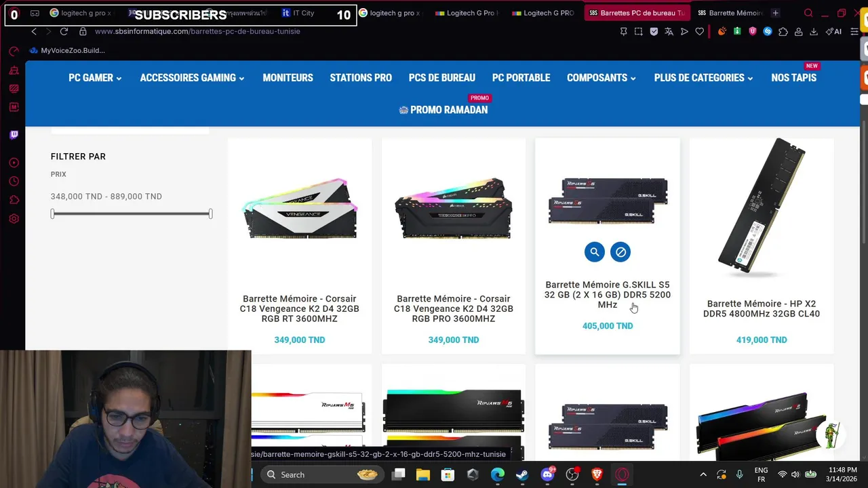This screenshot has width=868, height=488.
Task: Open sidebar Extensions cube icon
Action: (x=14, y=200)
